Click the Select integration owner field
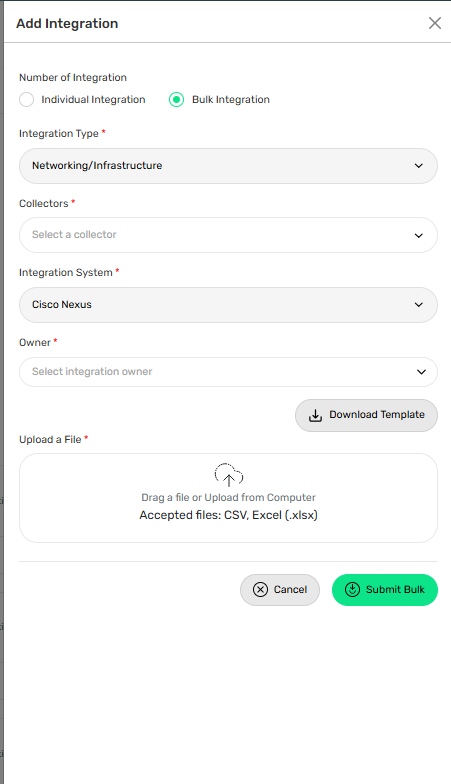This screenshot has height=784, width=451. tap(228, 372)
